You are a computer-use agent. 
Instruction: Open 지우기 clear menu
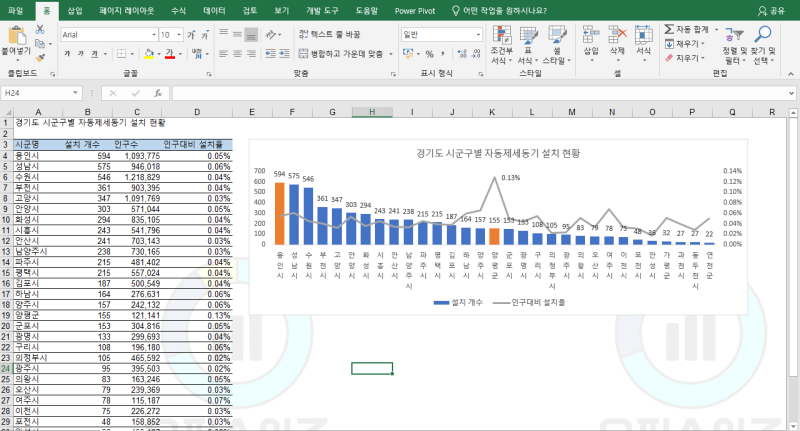(x=685, y=58)
